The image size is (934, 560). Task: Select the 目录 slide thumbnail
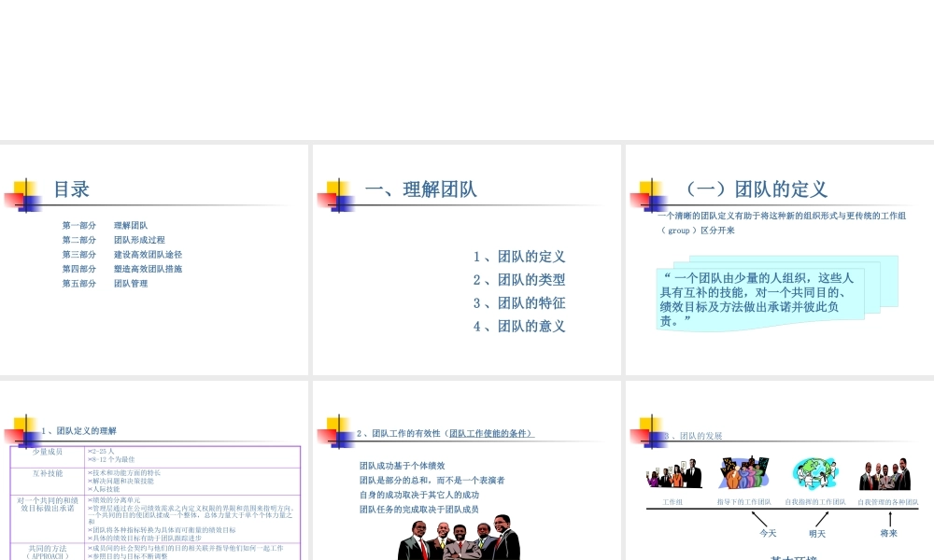coord(154,259)
